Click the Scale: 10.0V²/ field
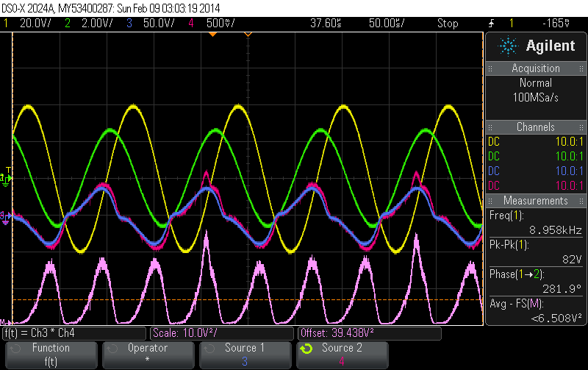 [x=222, y=333]
